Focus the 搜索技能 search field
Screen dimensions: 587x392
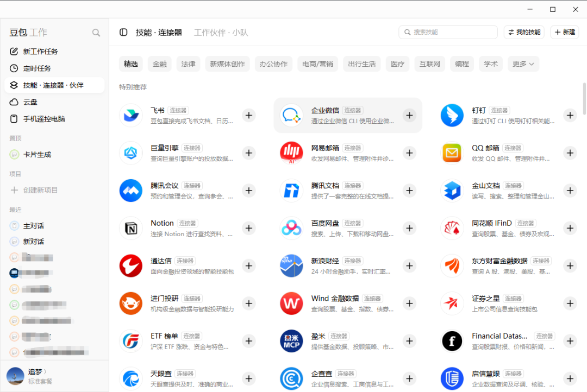(448, 32)
